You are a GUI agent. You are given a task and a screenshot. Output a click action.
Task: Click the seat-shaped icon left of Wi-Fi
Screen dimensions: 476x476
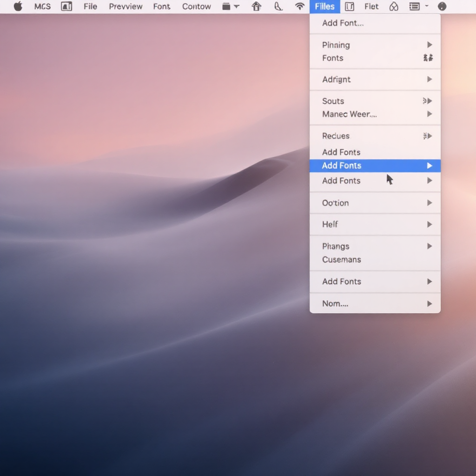[x=278, y=7]
